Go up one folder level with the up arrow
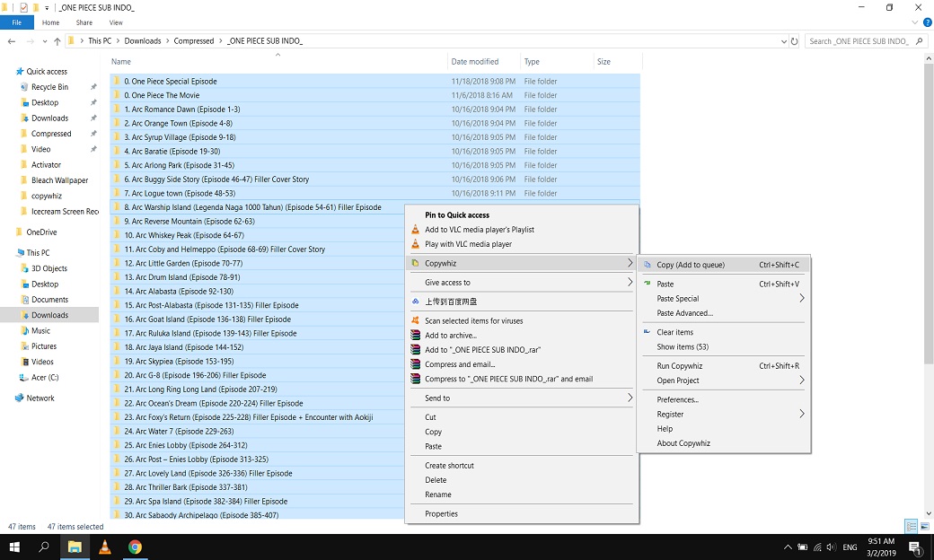 pyautogui.click(x=57, y=41)
